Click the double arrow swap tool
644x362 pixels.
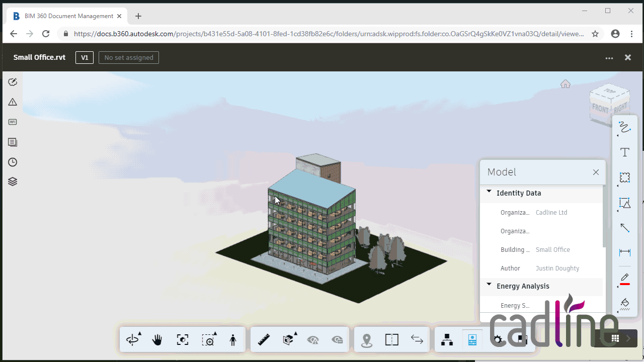click(417, 340)
